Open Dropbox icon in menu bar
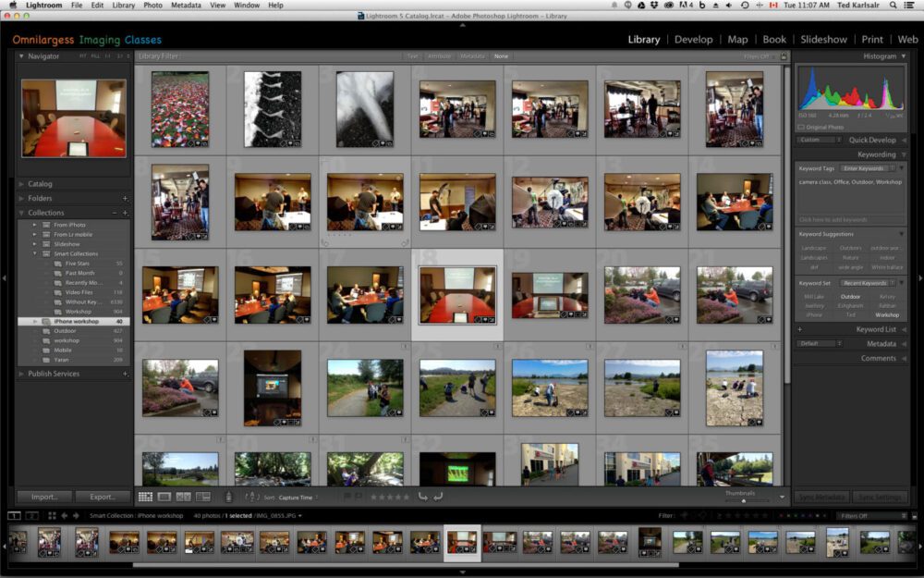Screen dimensions: 924x578 pos(655,6)
